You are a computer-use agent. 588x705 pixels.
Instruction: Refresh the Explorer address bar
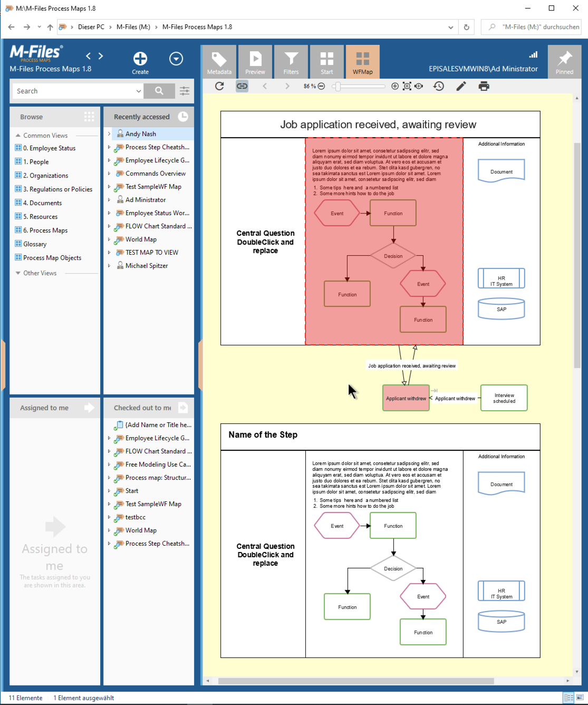click(466, 27)
